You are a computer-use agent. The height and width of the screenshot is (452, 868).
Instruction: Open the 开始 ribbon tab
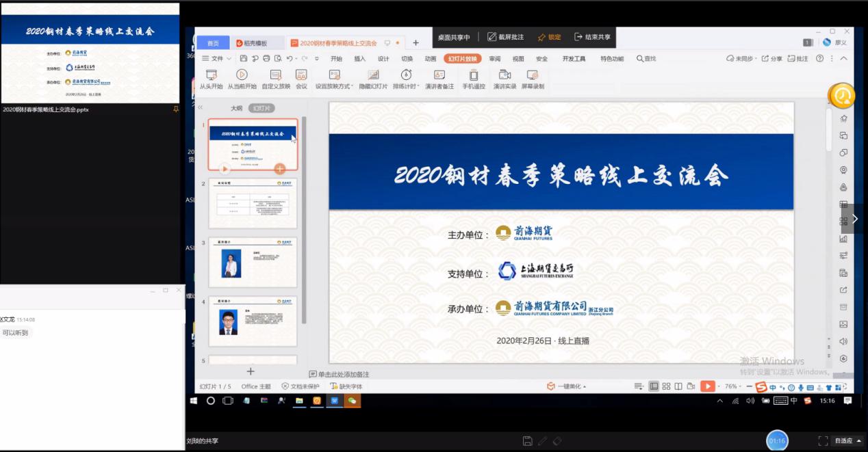click(x=336, y=59)
